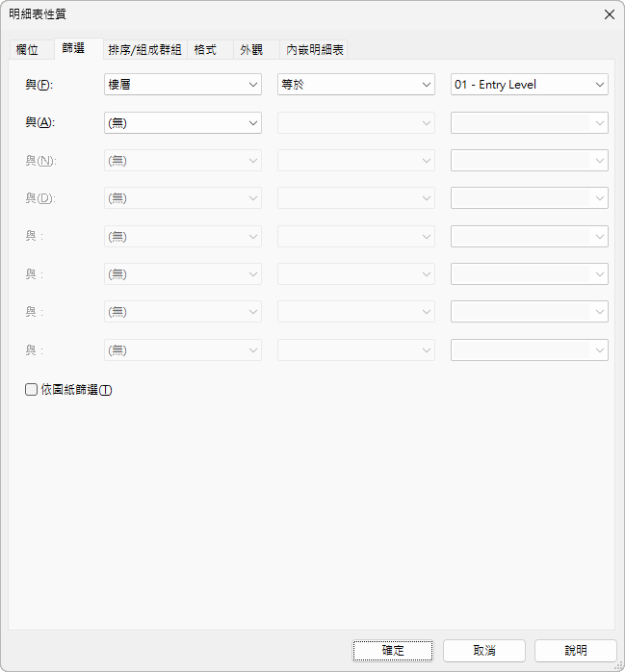Open the second filter (無) dropdown

tap(182, 122)
